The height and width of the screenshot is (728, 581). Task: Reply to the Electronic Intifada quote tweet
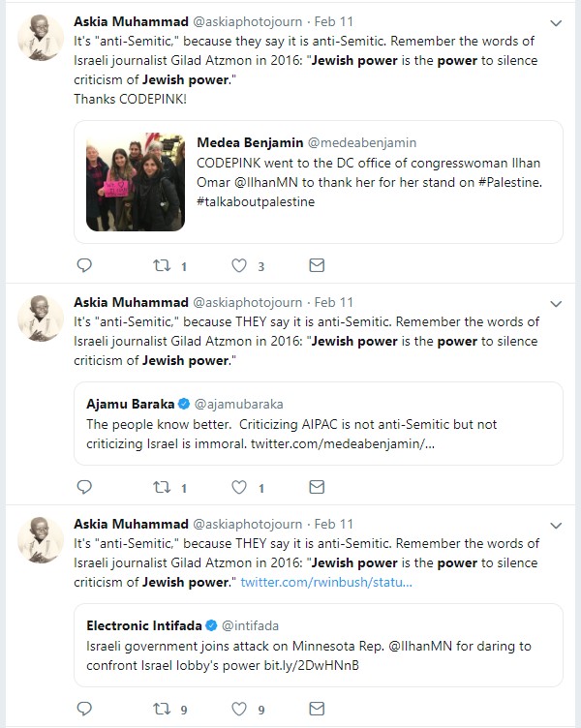(84, 709)
